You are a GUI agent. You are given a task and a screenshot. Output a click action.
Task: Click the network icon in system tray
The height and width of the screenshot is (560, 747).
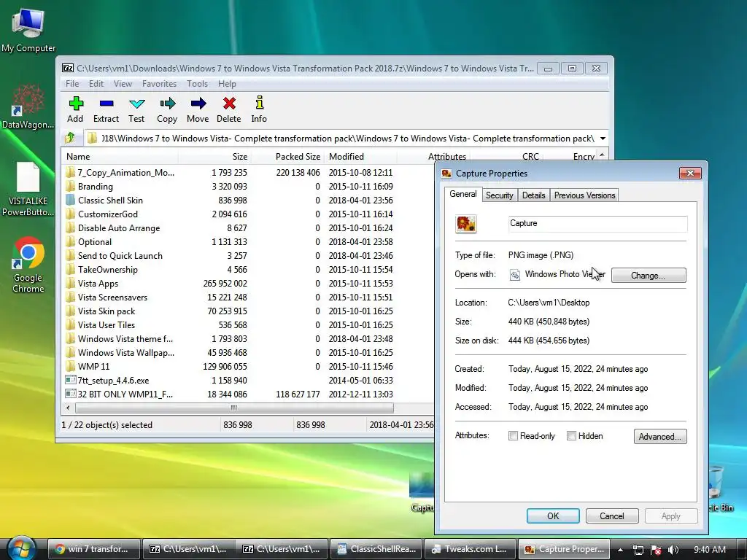638,550
